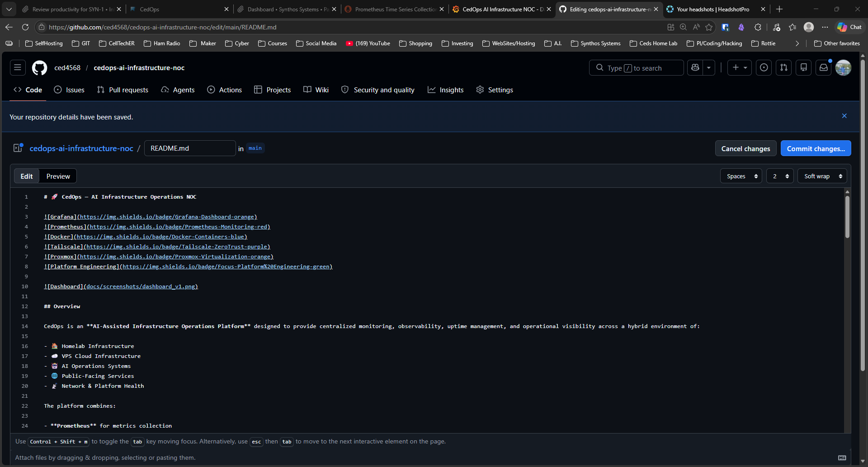The height and width of the screenshot is (467, 868).
Task: Open the Spaces indent mode dropdown
Action: [741, 176]
